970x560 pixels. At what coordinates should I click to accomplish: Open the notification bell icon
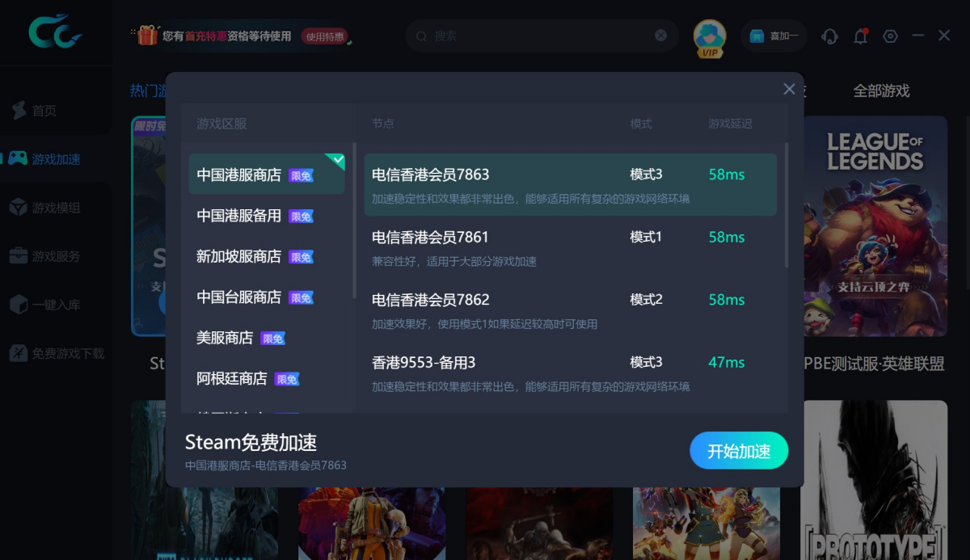coord(860,36)
